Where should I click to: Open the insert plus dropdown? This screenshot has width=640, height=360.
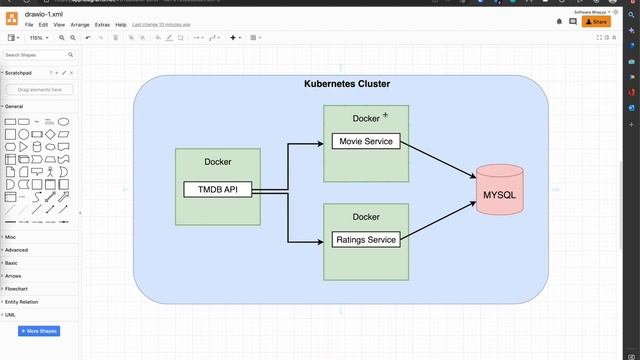pos(236,38)
